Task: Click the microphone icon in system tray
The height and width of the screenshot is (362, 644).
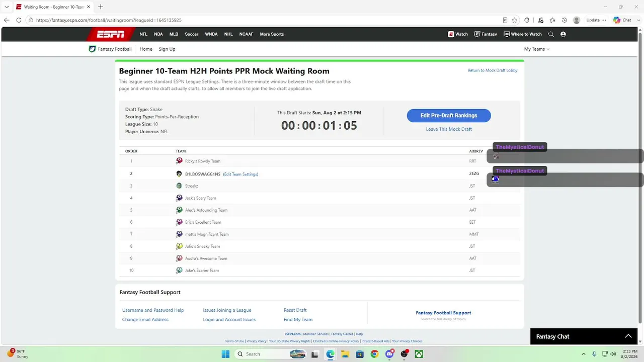Action: click(x=594, y=354)
